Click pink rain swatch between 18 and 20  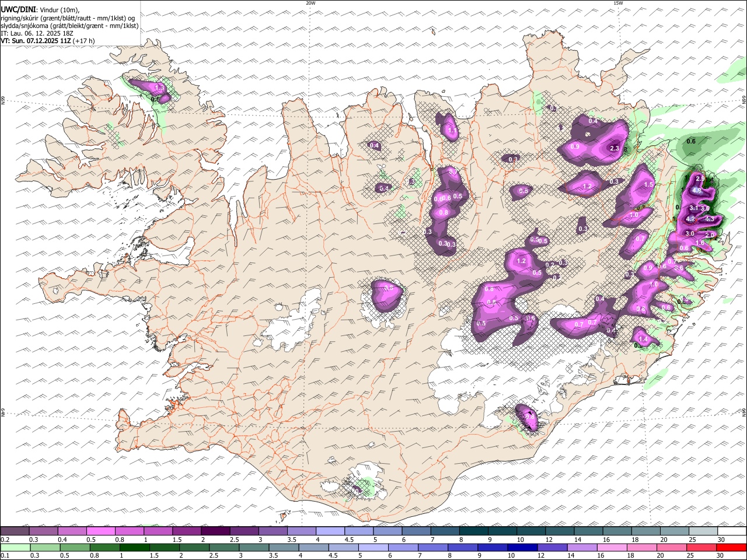pyautogui.click(x=642, y=548)
